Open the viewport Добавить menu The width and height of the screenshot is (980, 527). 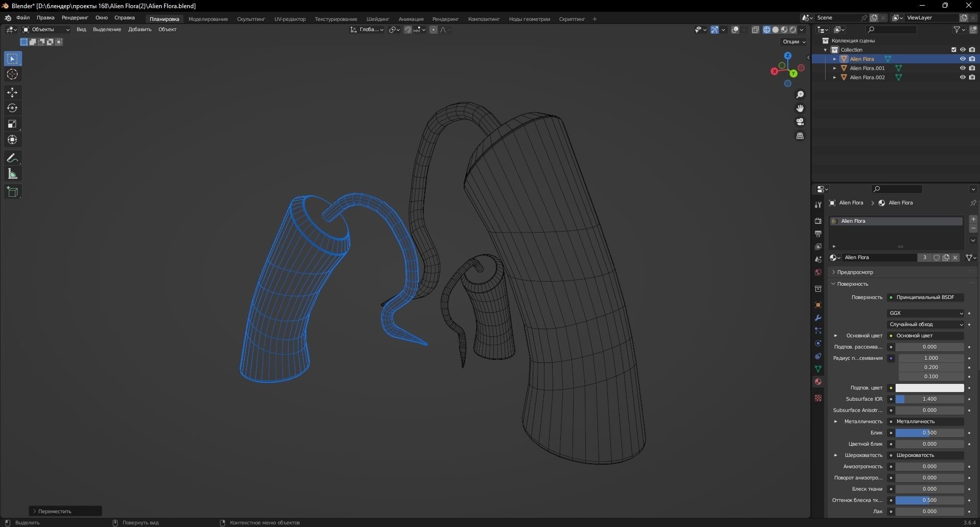pyautogui.click(x=140, y=30)
